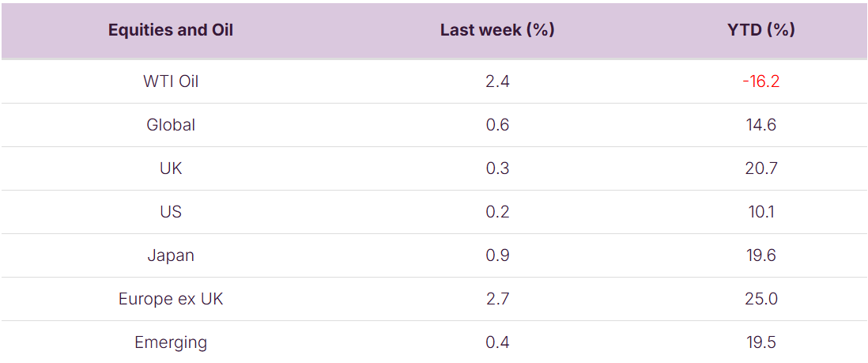Select the US row label

click(x=171, y=212)
